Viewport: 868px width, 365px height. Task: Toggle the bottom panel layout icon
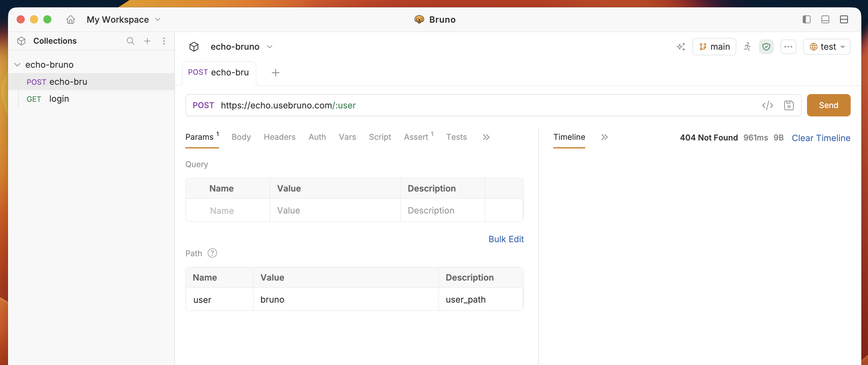click(825, 20)
